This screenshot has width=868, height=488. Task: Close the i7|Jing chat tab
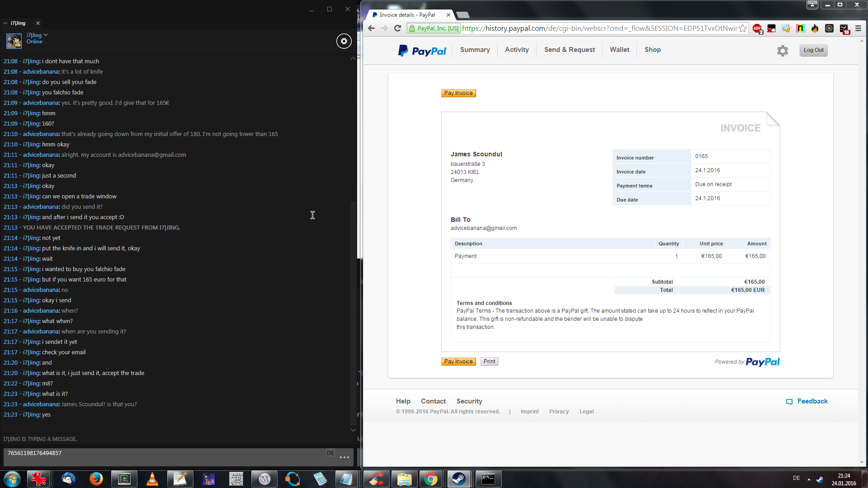(38, 23)
